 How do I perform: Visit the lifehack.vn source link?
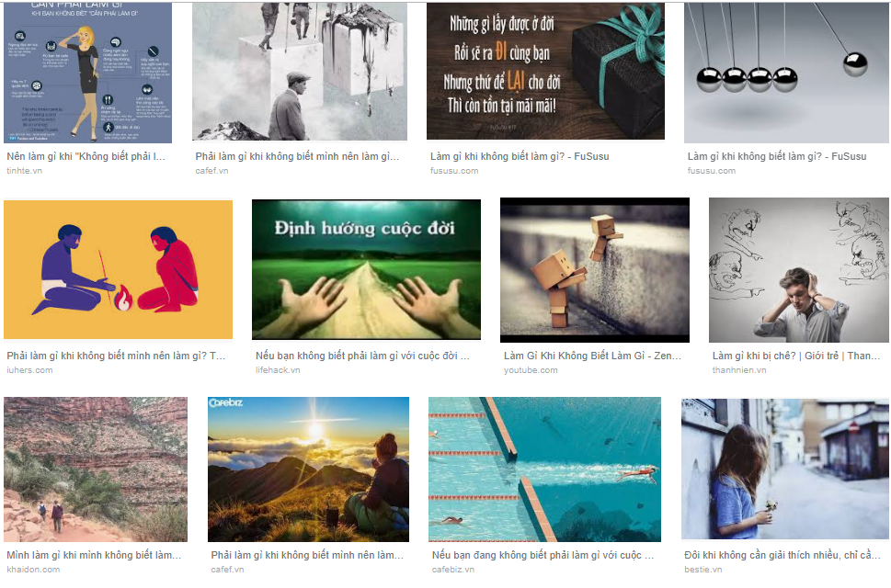tap(278, 370)
